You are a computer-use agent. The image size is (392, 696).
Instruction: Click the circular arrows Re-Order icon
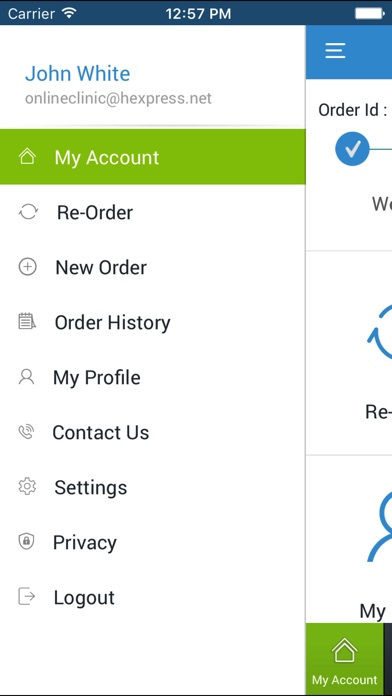(x=28, y=212)
